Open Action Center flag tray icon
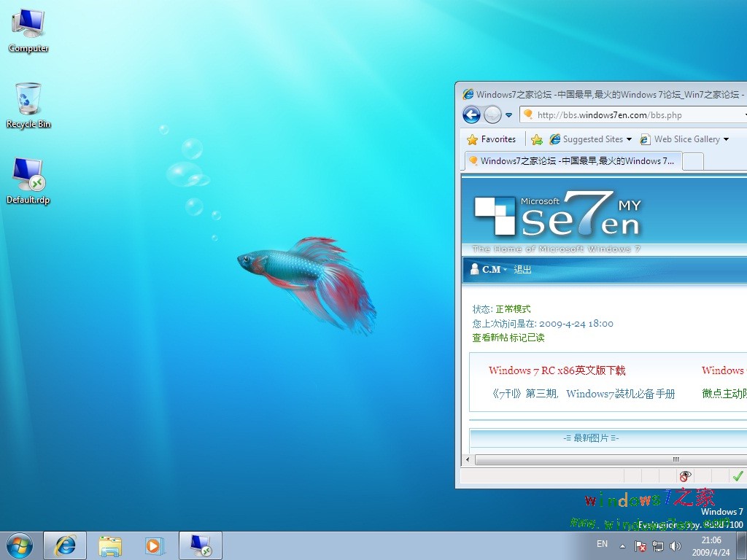747x560 pixels. (640, 545)
